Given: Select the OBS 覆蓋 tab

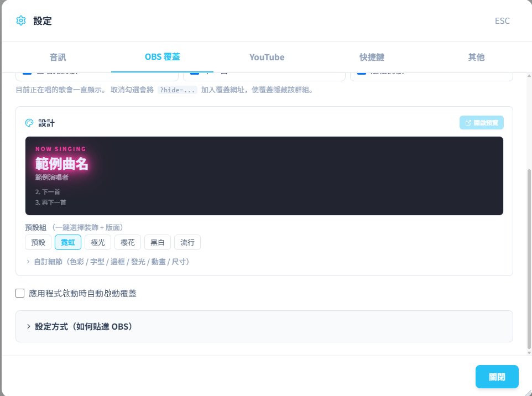Looking at the screenshot, I should [162, 57].
